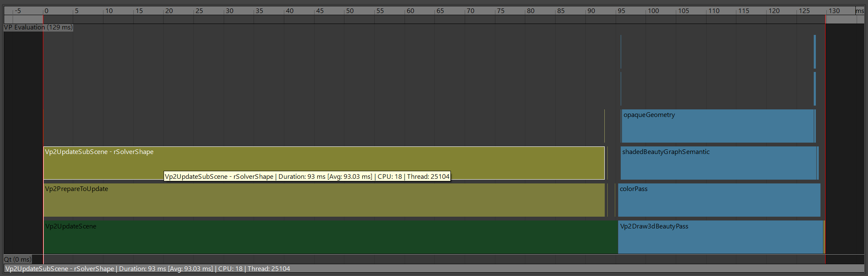
Task: Select the Vp2UpdateSubScene - rSolverShape event bar
Action: [324, 163]
